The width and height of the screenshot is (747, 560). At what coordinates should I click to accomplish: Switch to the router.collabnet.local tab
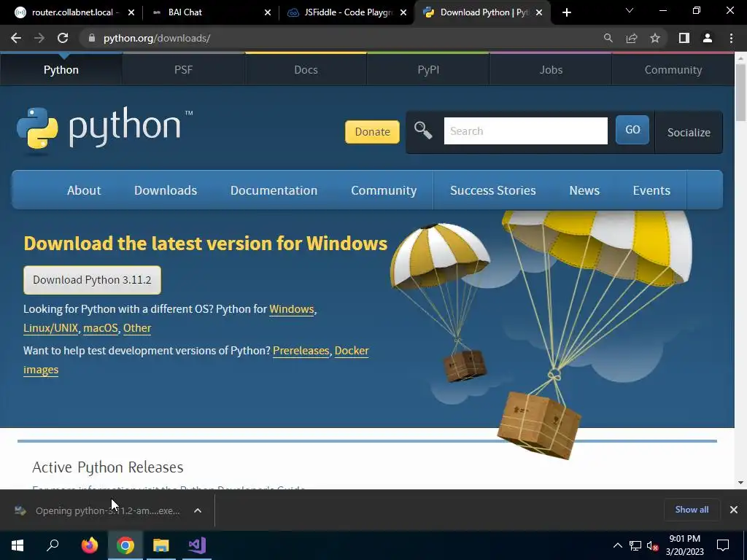[x=71, y=12]
